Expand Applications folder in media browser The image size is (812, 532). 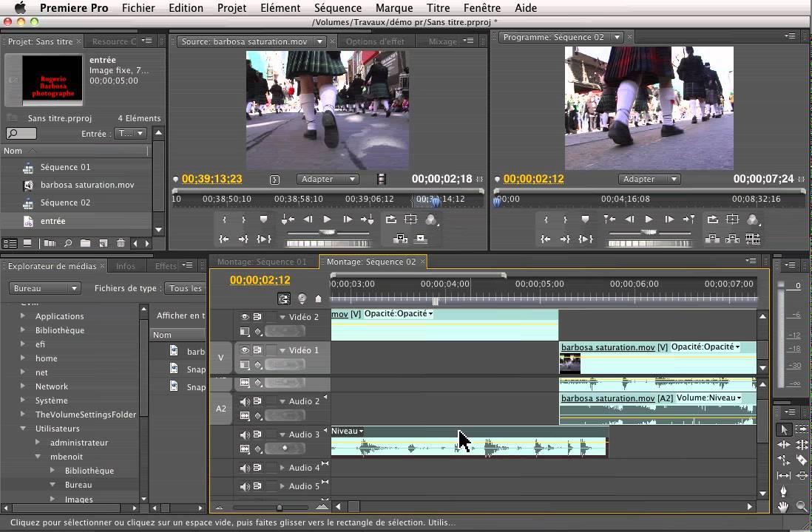pyautogui.click(x=23, y=316)
